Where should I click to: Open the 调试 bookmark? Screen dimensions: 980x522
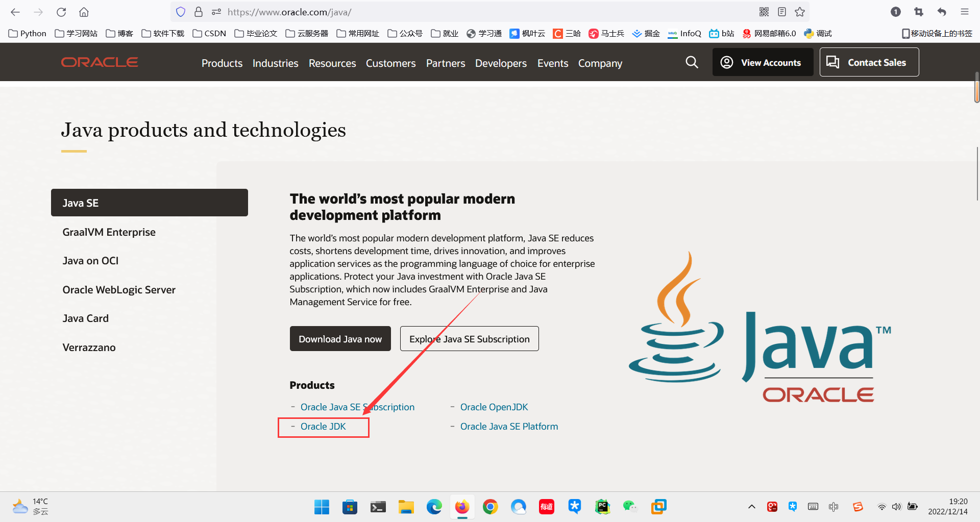click(818, 33)
